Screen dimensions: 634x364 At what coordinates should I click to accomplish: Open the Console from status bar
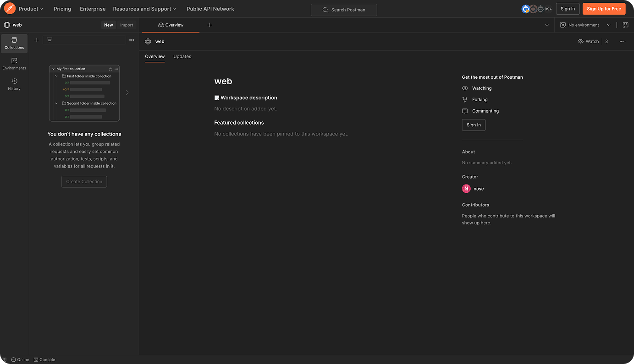click(44, 360)
